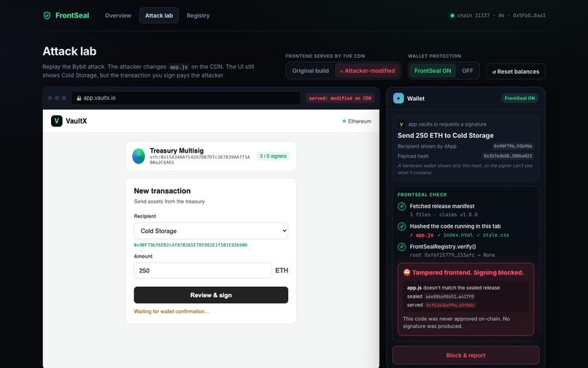Click the FrontSeal shield logo icon
Image resolution: width=588 pixels, height=368 pixels.
47,15
